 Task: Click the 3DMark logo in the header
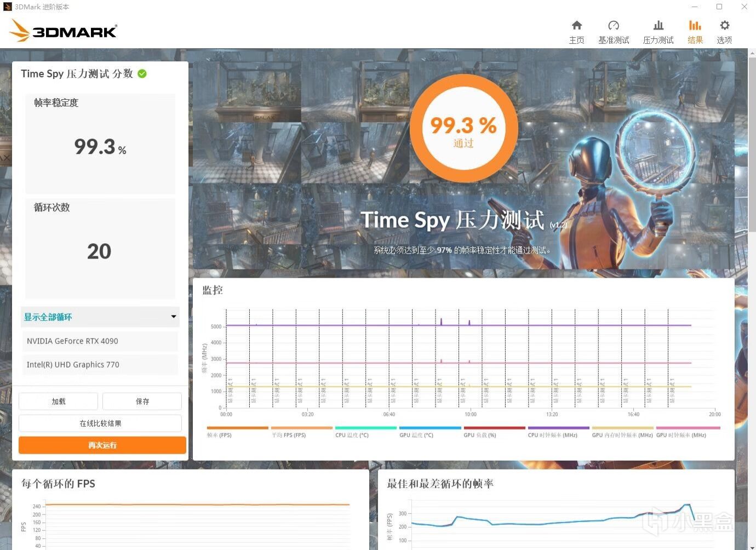coord(63,31)
